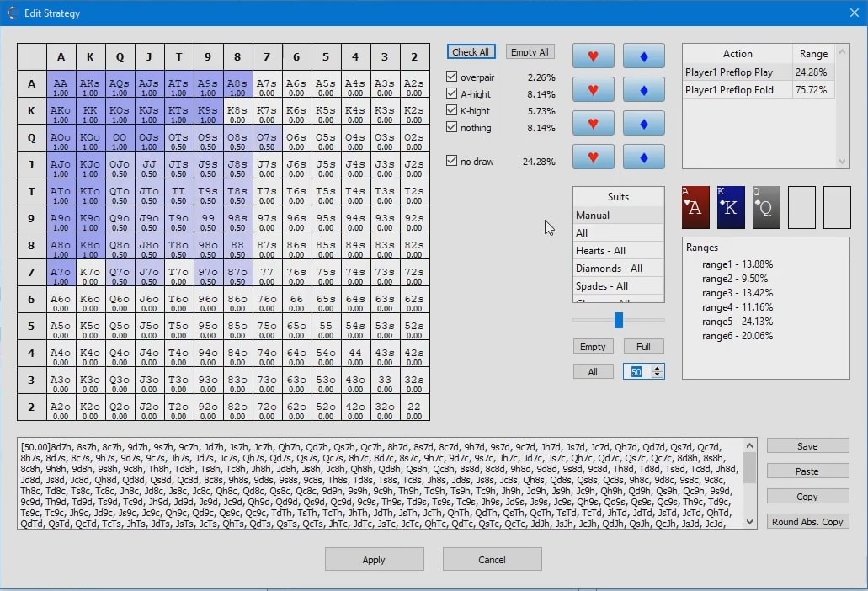
Task: Click the third-row diamond suit icon
Action: click(x=642, y=123)
